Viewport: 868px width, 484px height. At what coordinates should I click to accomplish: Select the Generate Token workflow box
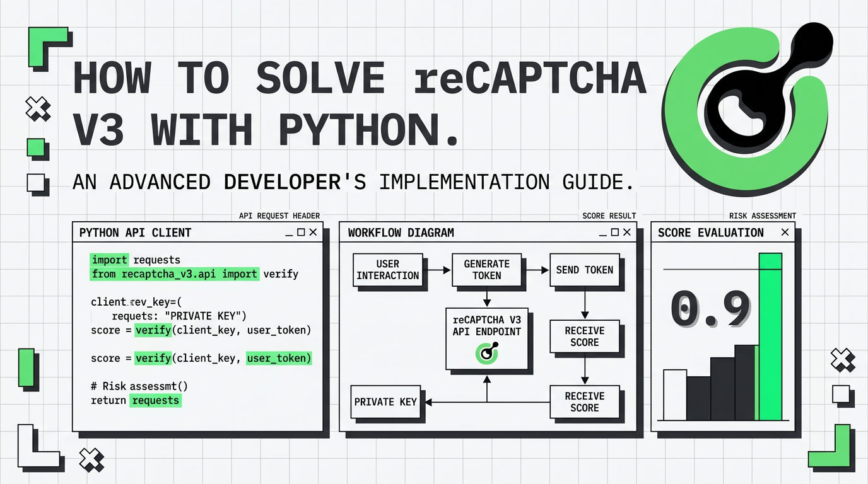point(486,270)
